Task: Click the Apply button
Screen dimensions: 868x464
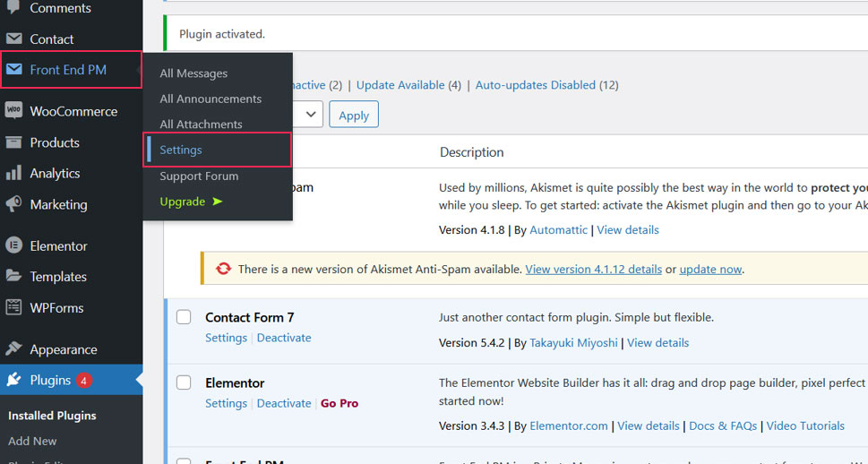Action: coord(354,115)
